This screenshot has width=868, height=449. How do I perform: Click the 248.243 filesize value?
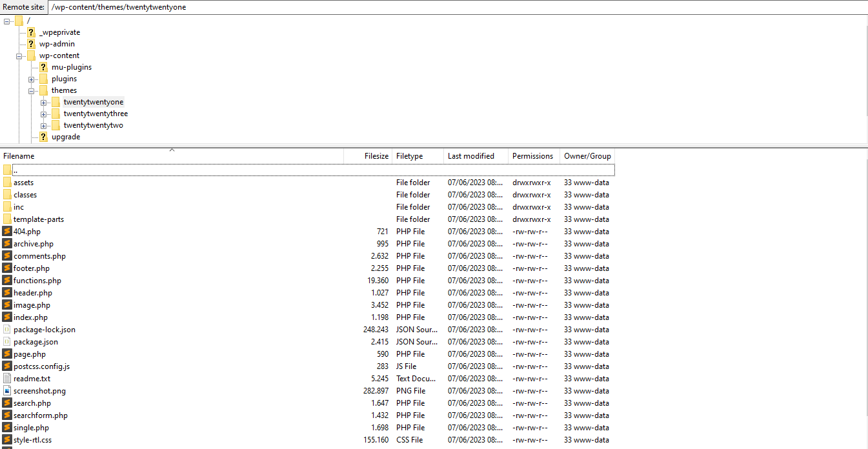click(x=376, y=330)
